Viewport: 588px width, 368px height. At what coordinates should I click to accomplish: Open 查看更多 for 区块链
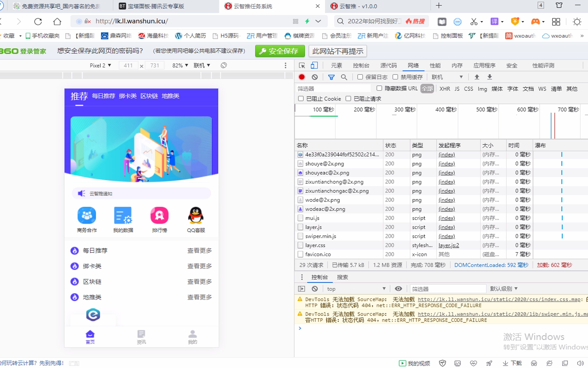199,282
